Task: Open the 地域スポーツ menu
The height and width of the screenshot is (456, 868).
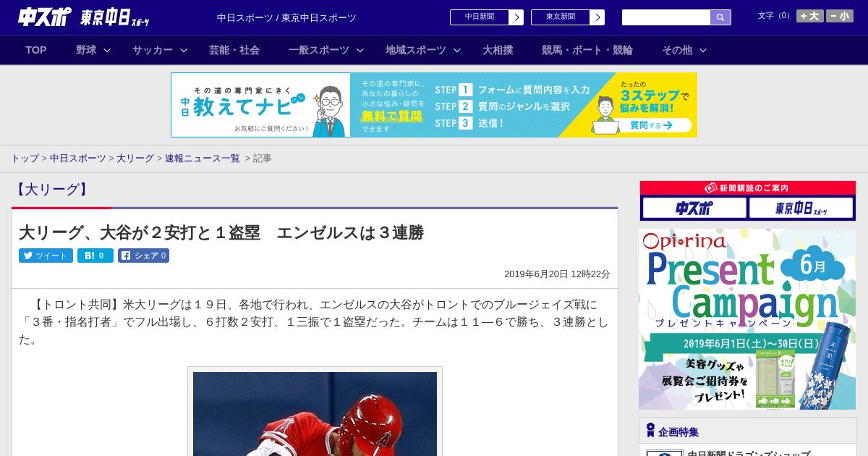Action: tap(416, 50)
